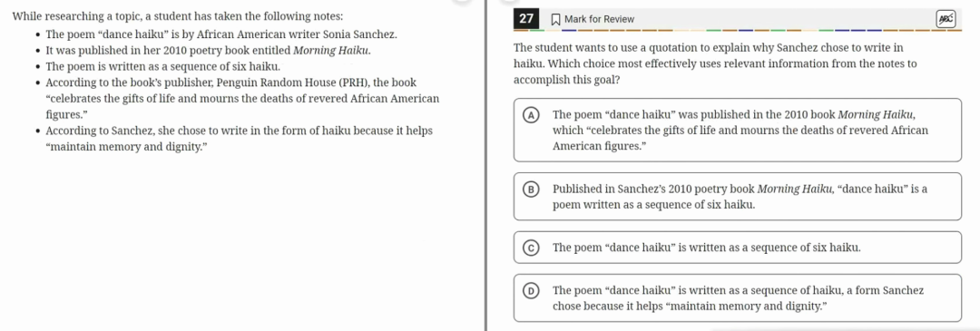Click the gray question header bar
Viewport: 980px width, 331px height.
pos(738,19)
